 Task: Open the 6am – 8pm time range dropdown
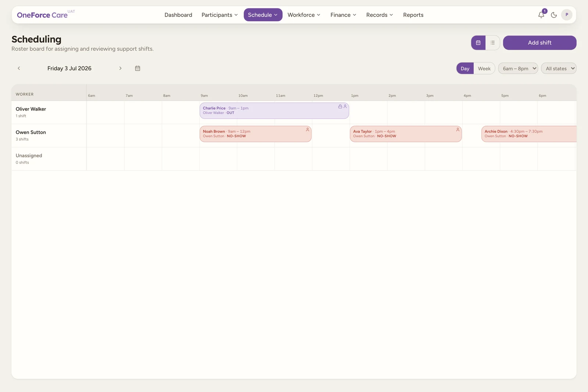click(x=518, y=69)
